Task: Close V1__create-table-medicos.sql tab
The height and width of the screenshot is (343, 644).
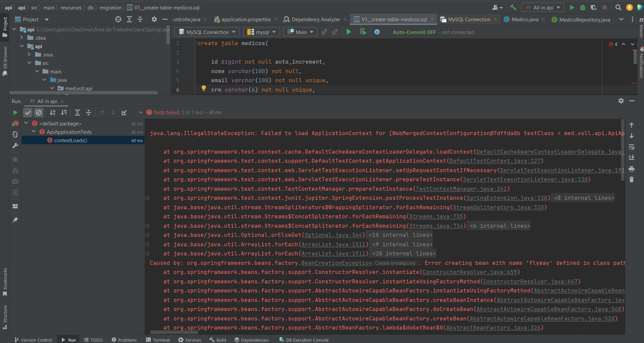Action: click(x=432, y=20)
